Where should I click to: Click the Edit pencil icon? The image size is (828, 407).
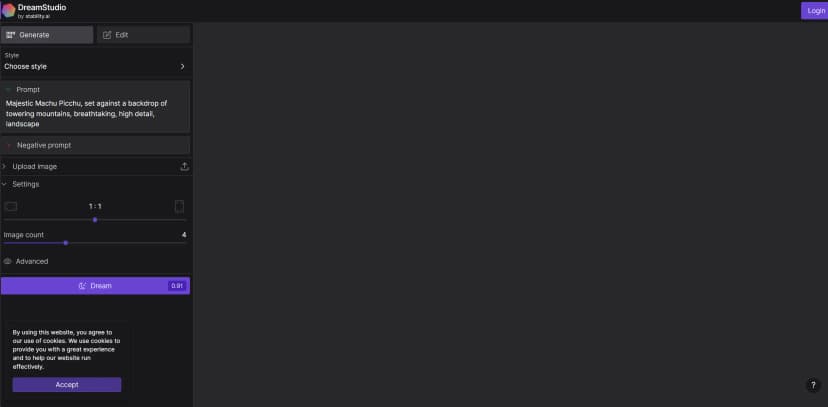[x=107, y=35]
